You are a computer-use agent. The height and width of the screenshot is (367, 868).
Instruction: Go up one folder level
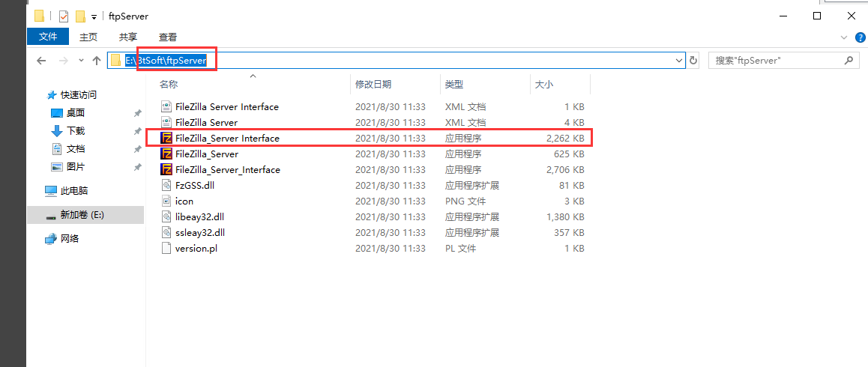(x=97, y=61)
